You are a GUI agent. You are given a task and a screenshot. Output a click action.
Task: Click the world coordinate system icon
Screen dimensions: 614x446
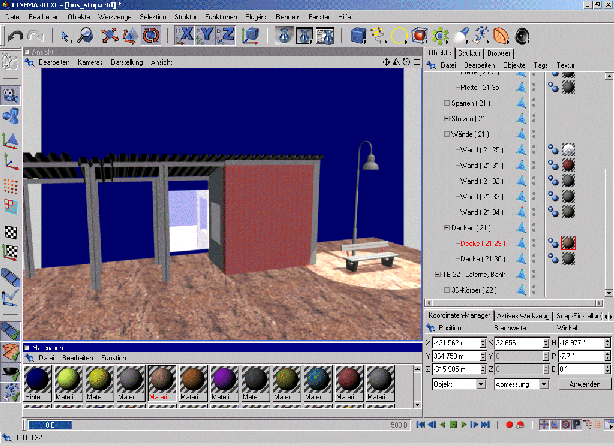pos(252,36)
